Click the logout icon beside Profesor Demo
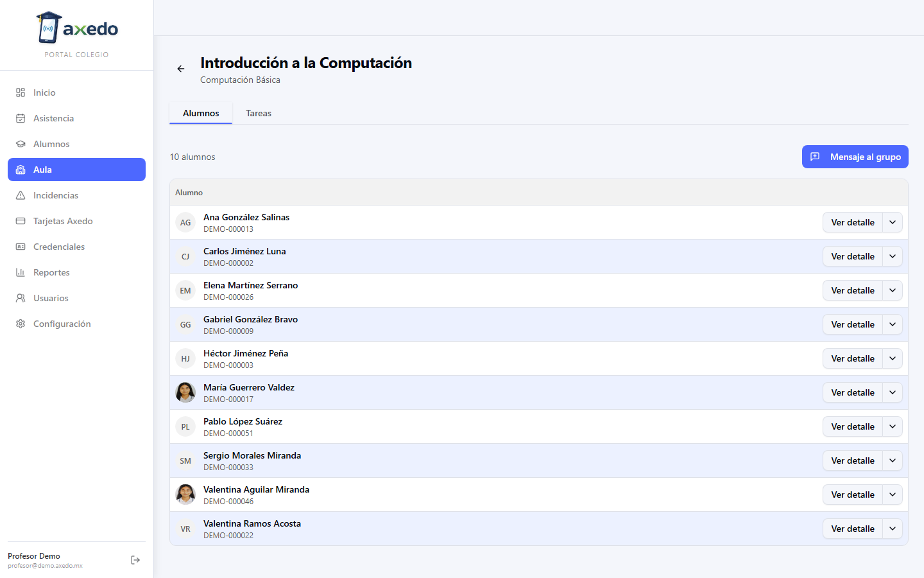Viewport: 924px width, 578px height. (x=135, y=560)
